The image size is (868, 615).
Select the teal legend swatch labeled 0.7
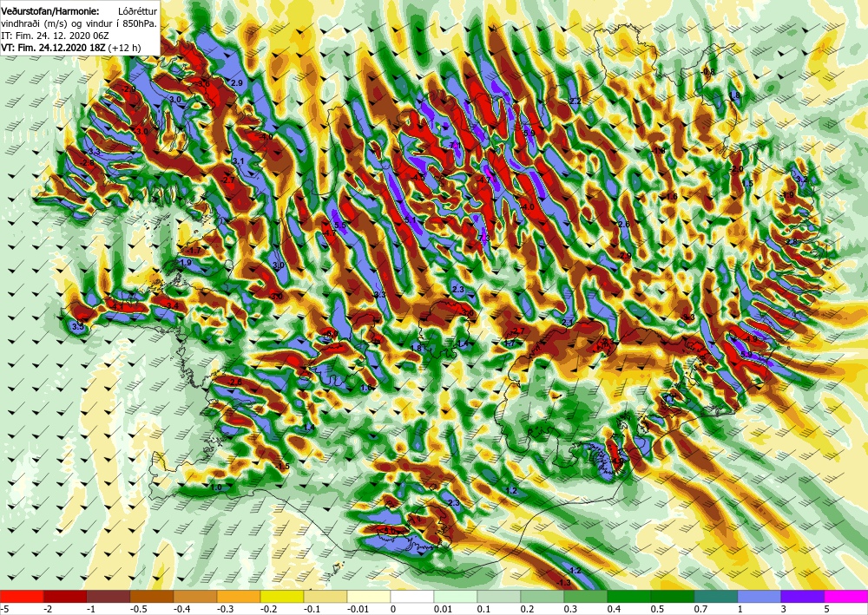click(x=716, y=596)
